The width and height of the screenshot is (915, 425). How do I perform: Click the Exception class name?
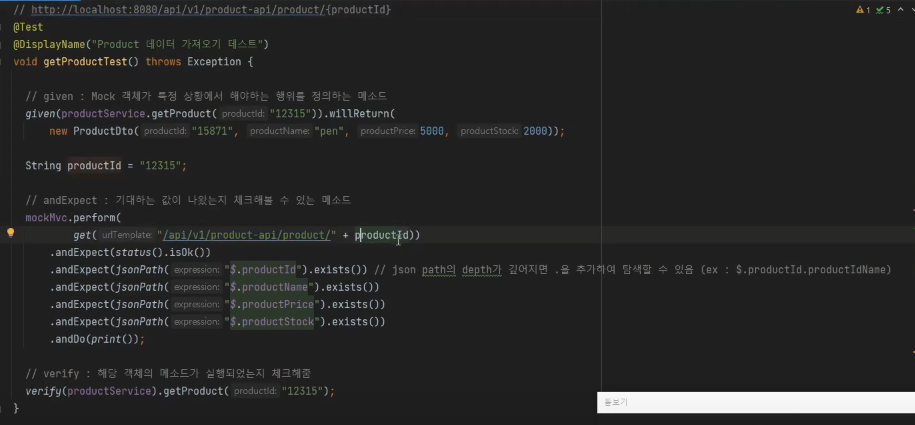[214, 62]
